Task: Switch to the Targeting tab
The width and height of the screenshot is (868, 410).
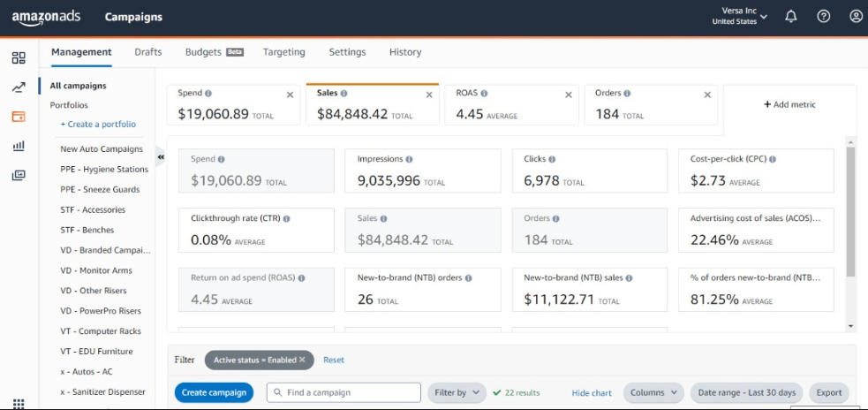Action: [x=284, y=52]
